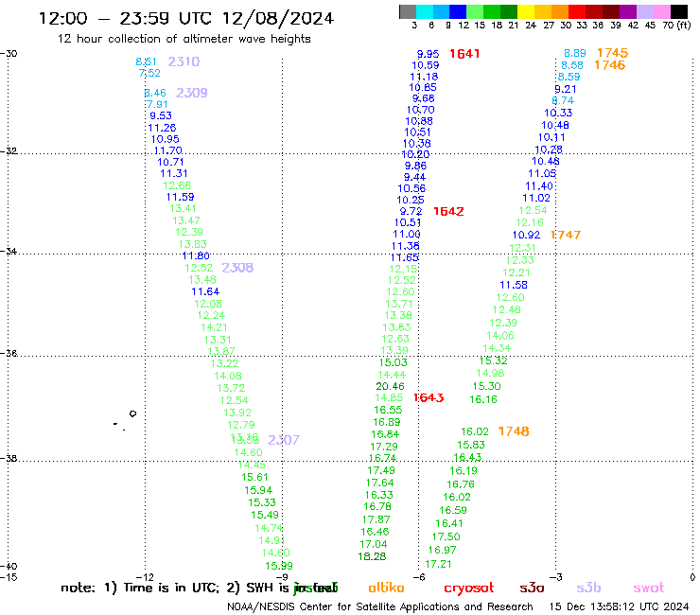Click the red swatch in the legend bar
The width and height of the screenshot is (700, 615).
[576, 11]
